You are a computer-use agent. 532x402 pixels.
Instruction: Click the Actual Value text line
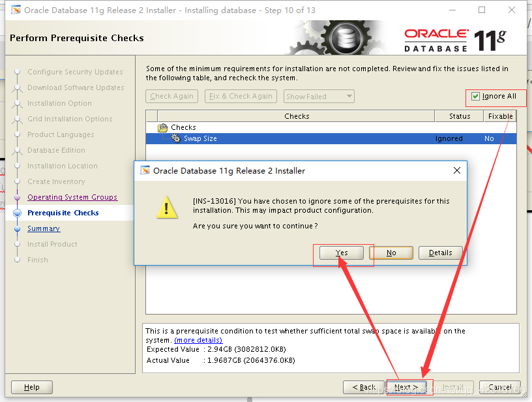(220, 360)
